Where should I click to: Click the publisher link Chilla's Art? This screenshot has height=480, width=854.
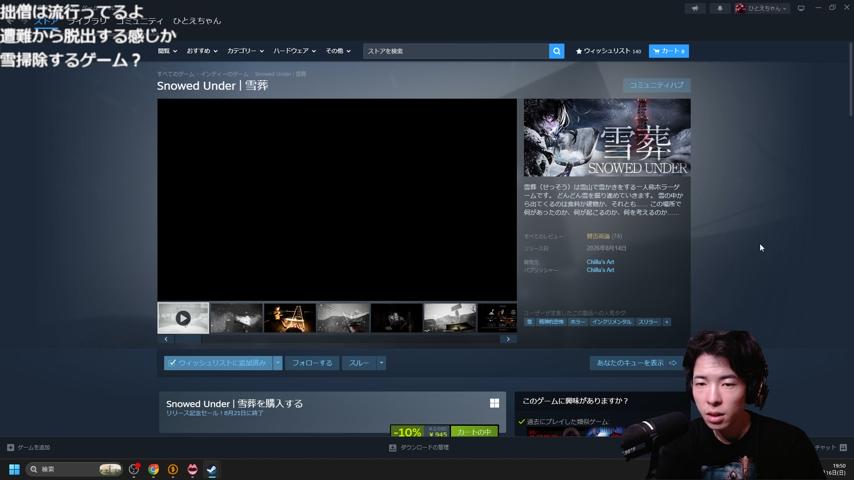point(600,270)
